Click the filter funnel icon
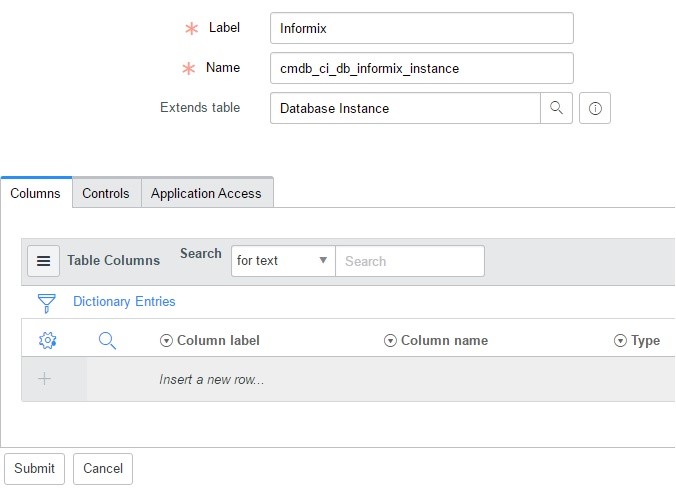Viewport: 676px width, 492px height. pos(47,303)
